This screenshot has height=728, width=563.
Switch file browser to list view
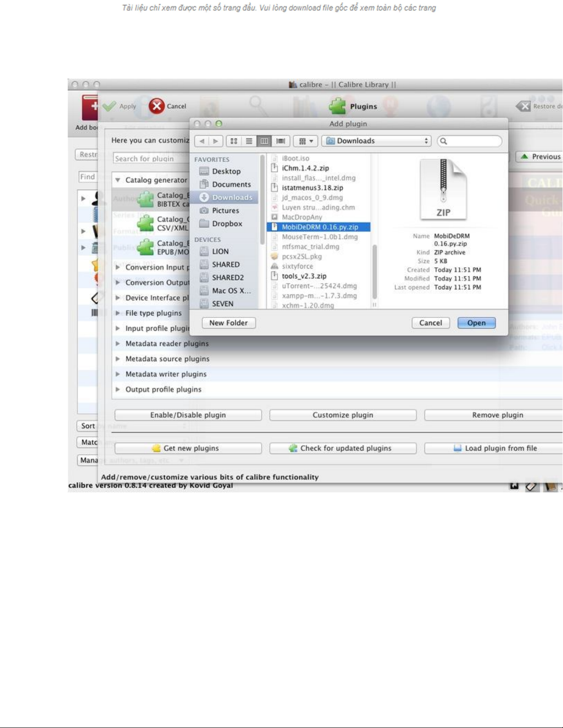(249, 141)
